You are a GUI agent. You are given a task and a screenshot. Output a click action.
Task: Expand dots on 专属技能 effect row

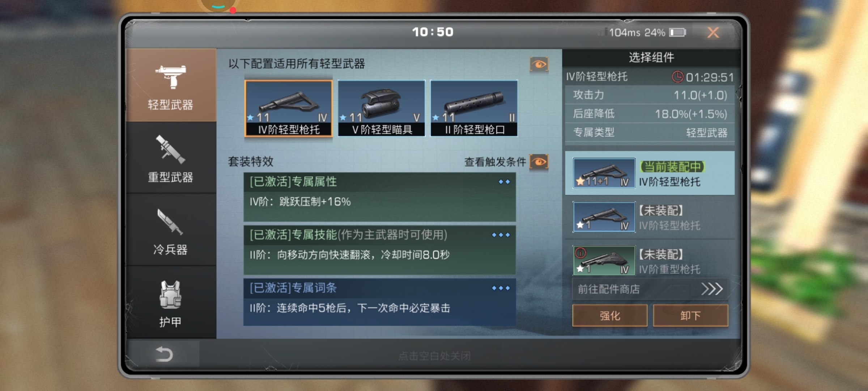click(x=501, y=235)
